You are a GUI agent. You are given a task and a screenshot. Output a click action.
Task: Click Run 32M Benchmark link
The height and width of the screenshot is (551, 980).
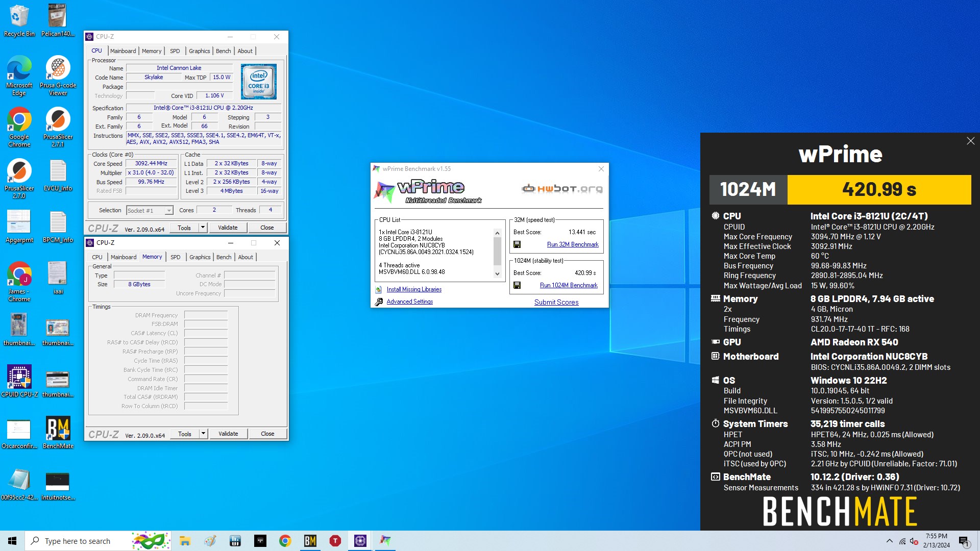coord(573,244)
